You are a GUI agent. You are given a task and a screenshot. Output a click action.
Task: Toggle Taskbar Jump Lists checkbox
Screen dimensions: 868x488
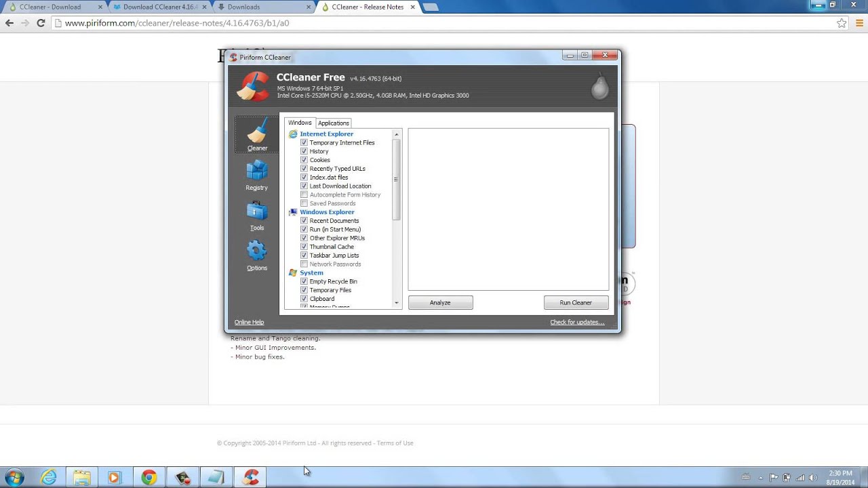304,256
